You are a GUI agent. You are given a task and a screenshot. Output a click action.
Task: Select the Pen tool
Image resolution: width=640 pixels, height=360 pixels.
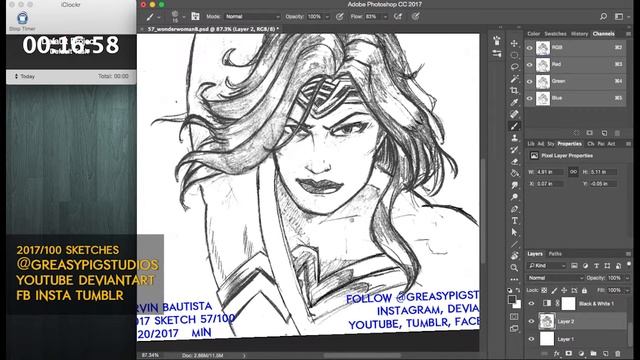(x=514, y=209)
